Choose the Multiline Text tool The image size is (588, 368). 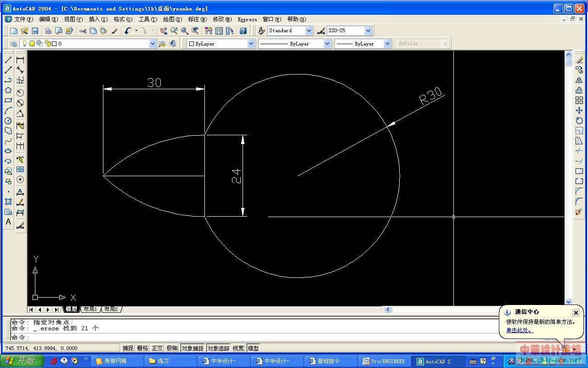[8, 222]
